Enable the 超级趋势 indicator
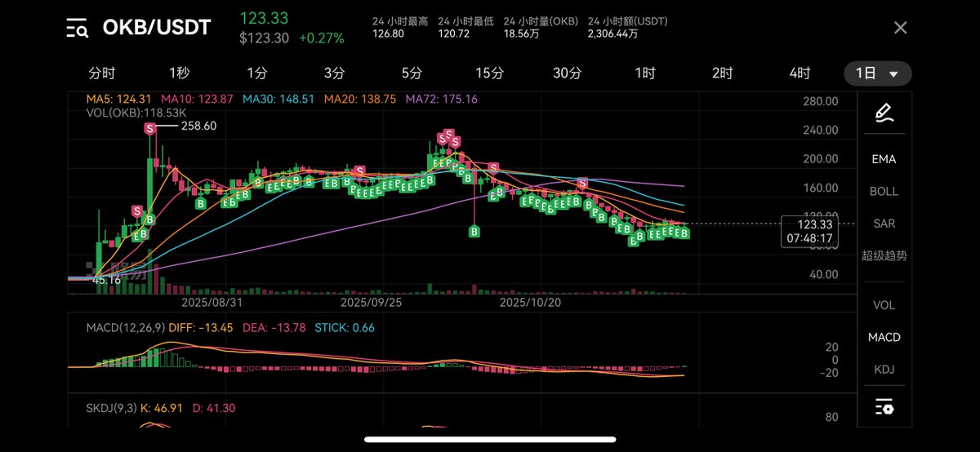Image resolution: width=980 pixels, height=452 pixels. (884, 255)
